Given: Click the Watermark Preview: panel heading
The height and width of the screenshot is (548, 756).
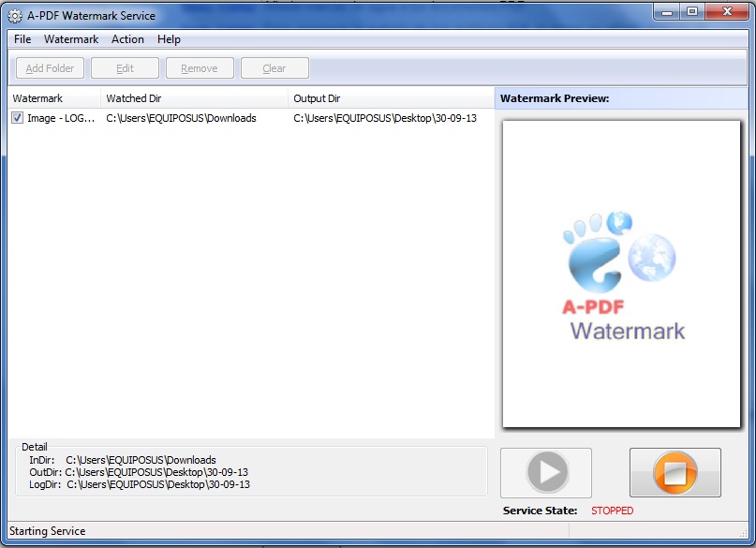Looking at the screenshot, I should coord(555,98).
